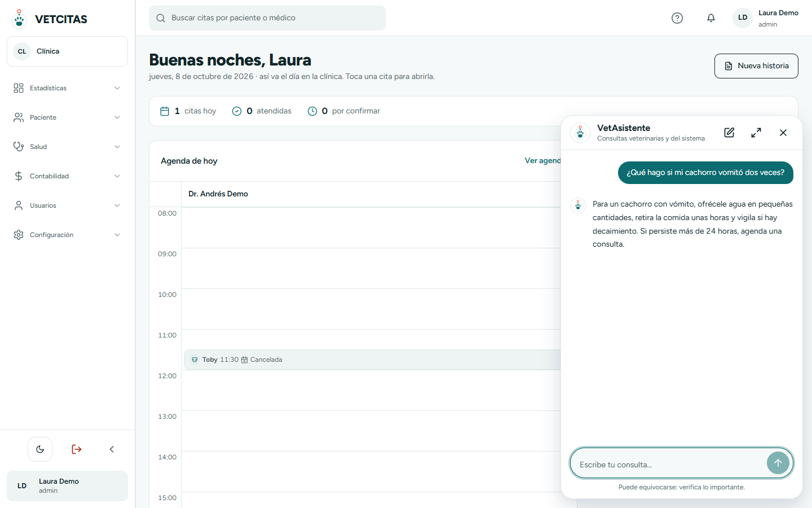Open the Ver agenda link
Image resolution: width=812 pixels, height=508 pixels.
coord(542,161)
